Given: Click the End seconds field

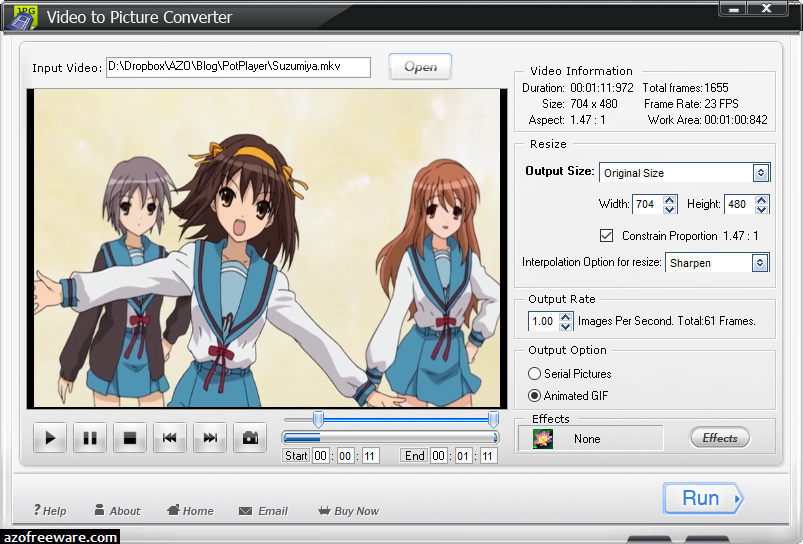Looking at the screenshot, I should 488,456.
